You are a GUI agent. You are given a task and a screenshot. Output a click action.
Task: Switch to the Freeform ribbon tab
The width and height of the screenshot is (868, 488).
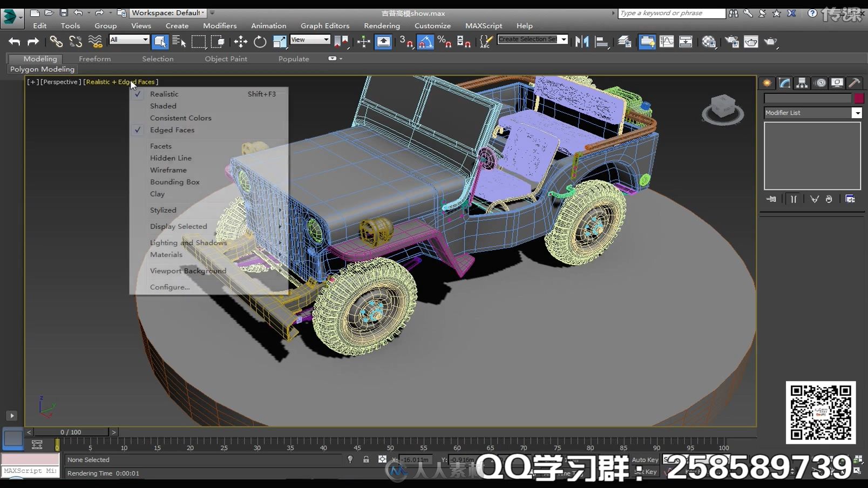pyautogui.click(x=94, y=59)
